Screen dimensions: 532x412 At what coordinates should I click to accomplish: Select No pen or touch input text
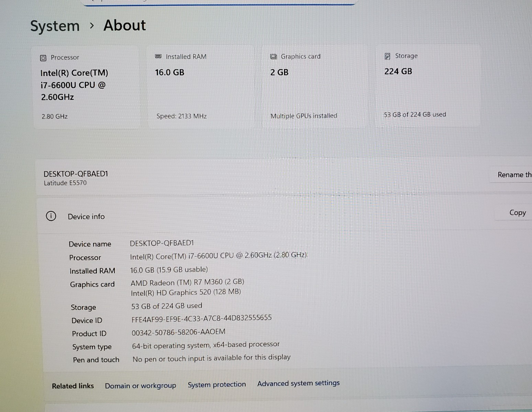pyautogui.click(x=212, y=358)
